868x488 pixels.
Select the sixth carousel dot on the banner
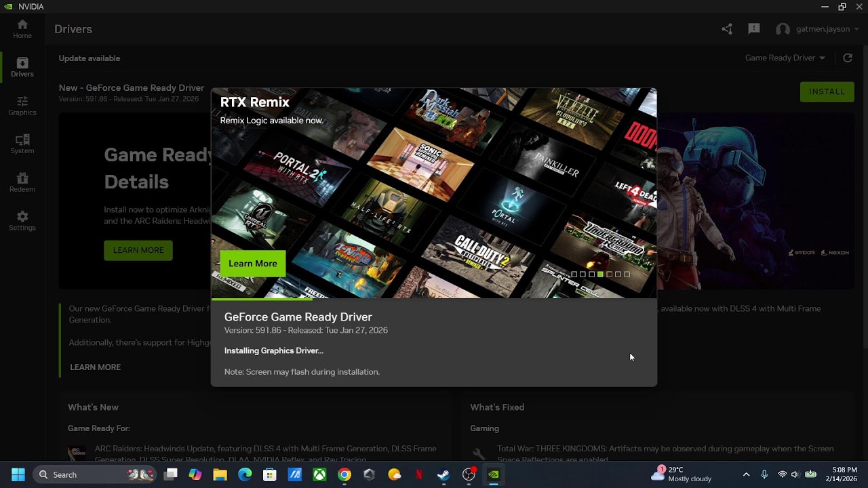coord(618,274)
